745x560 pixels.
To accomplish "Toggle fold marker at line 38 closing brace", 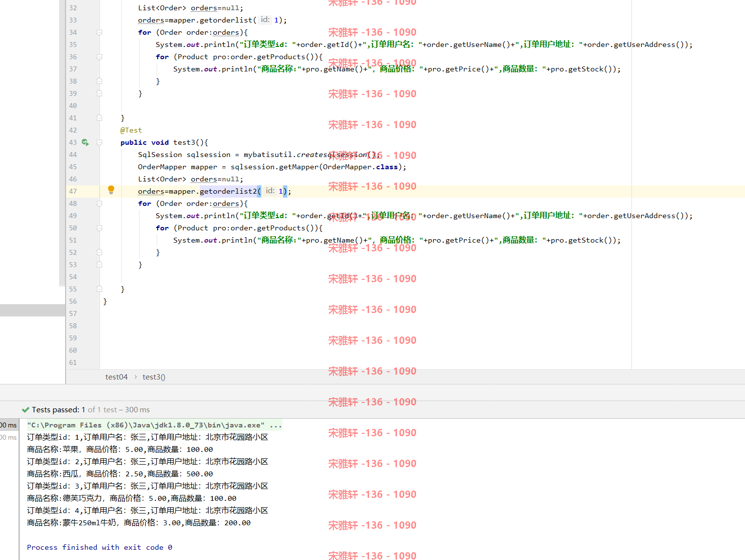I will click(x=99, y=81).
